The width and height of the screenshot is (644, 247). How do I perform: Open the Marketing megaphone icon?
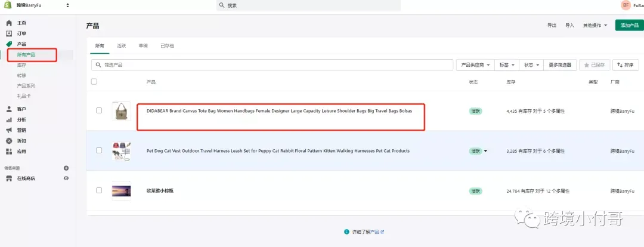(x=9, y=130)
